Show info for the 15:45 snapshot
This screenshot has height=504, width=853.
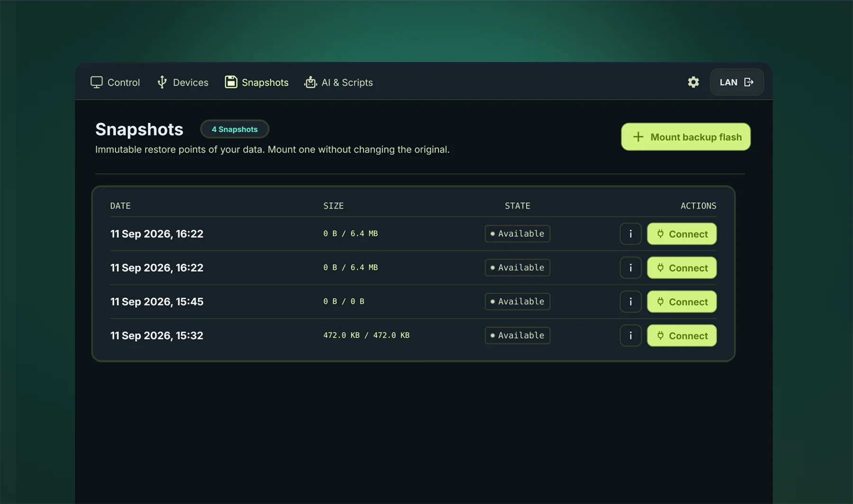tap(630, 302)
